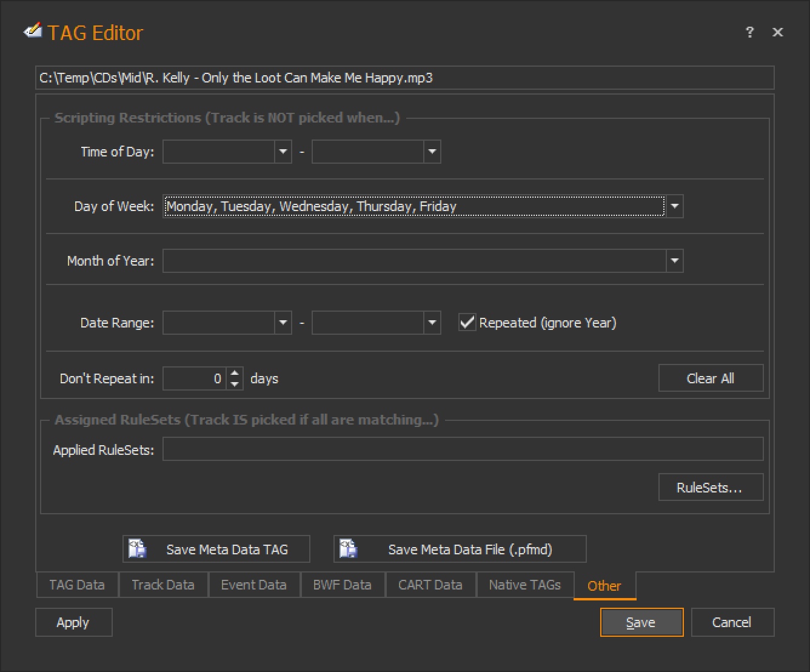Expand the Day of Week dropdown arrow
Viewport: 810px width, 672px height.
pos(675,206)
